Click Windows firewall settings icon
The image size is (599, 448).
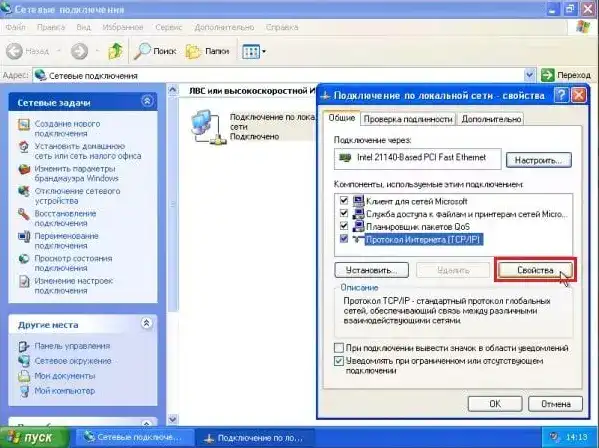[x=24, y=169]
